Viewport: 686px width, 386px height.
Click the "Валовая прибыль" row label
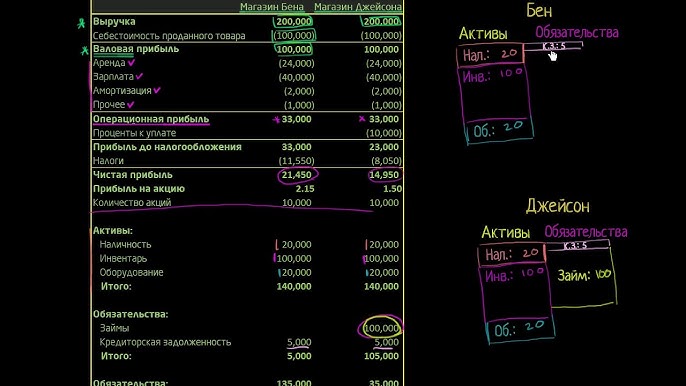(136, 49)
